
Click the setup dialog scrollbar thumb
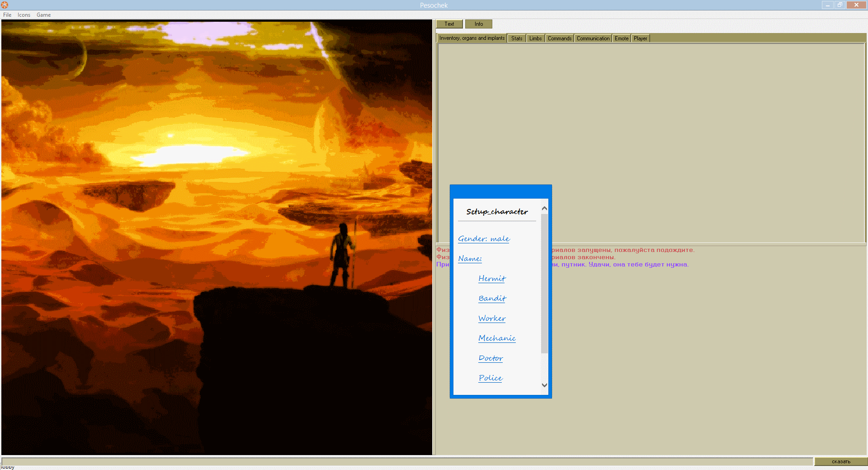pyautogui.click(x=544, y=283)
